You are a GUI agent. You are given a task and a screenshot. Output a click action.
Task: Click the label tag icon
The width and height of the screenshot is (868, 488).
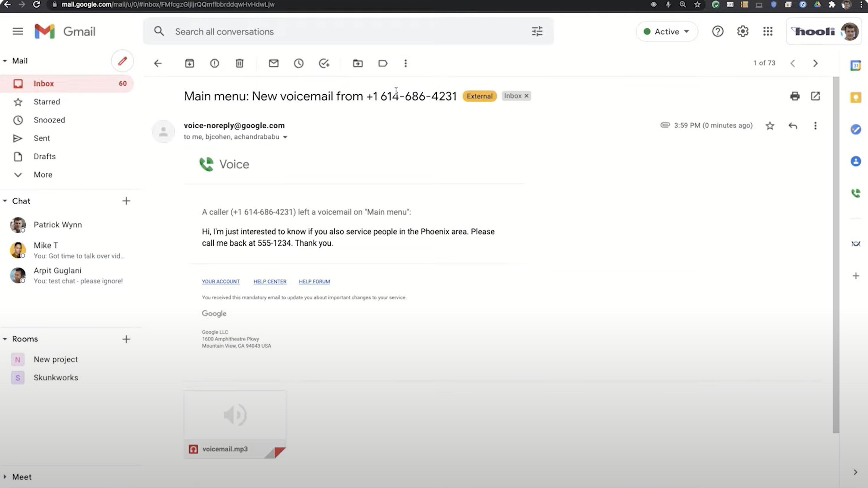[x=383, y=63]
